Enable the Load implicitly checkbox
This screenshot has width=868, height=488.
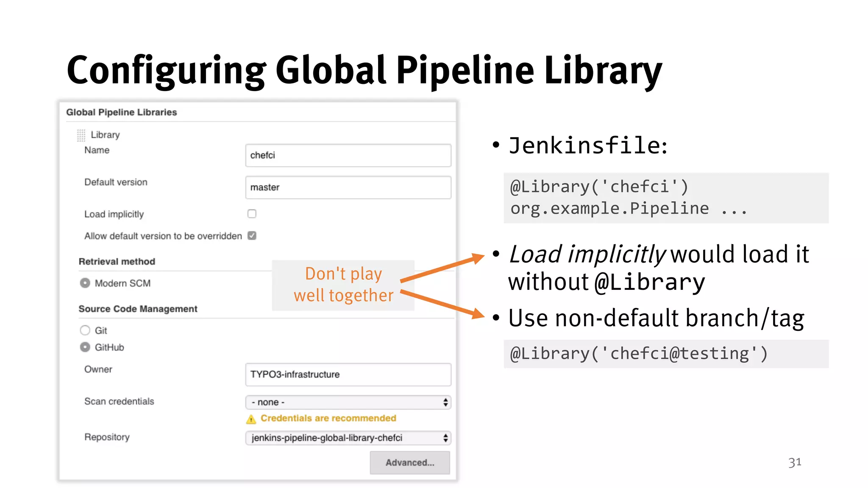pos(252,214)
